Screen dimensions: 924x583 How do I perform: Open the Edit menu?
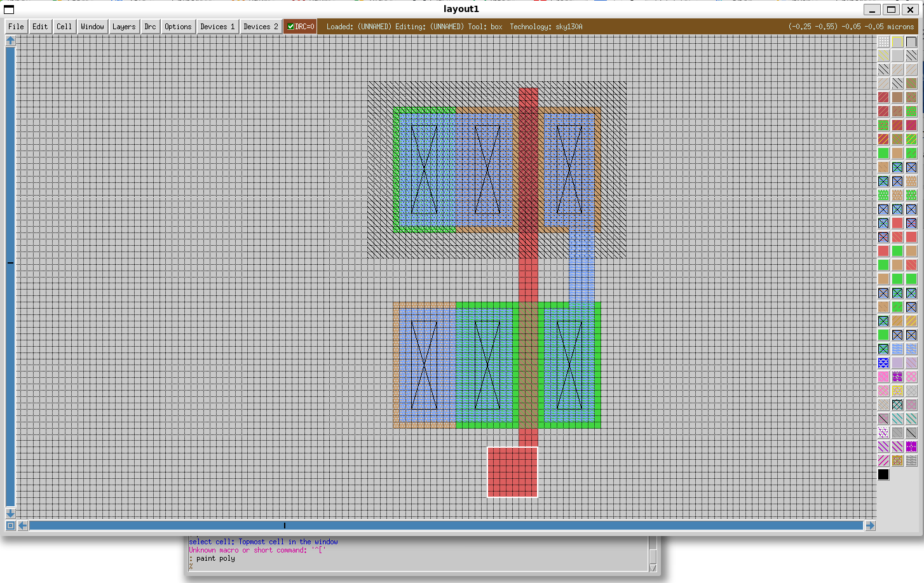coord(40,27)
